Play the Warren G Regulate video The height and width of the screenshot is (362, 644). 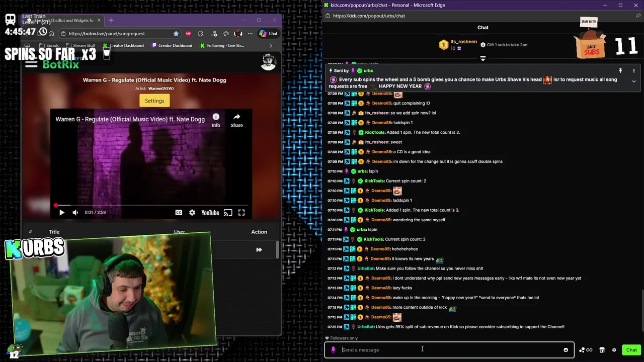(x=62, y=213)
